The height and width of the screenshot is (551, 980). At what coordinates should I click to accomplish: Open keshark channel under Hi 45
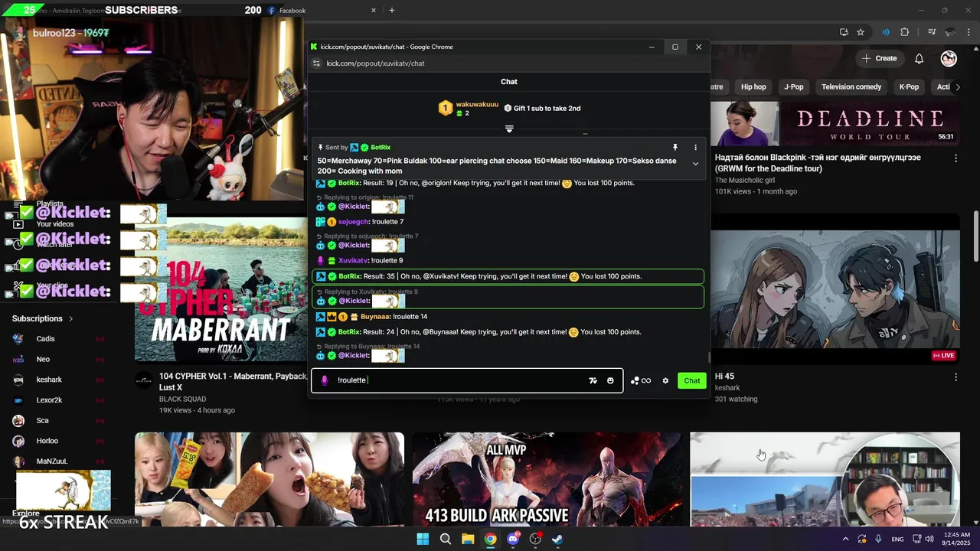727,388
